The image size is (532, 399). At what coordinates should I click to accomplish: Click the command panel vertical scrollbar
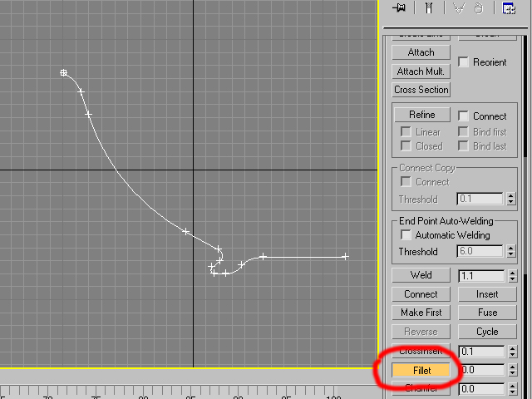pyautogui.click(x=525, y=100)
